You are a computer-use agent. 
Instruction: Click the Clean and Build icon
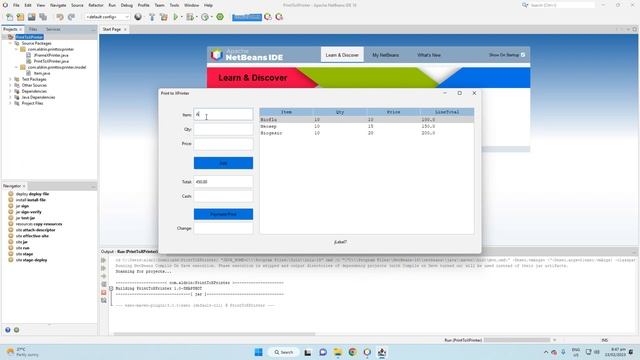pyautogui.click(x=164, y=17)
